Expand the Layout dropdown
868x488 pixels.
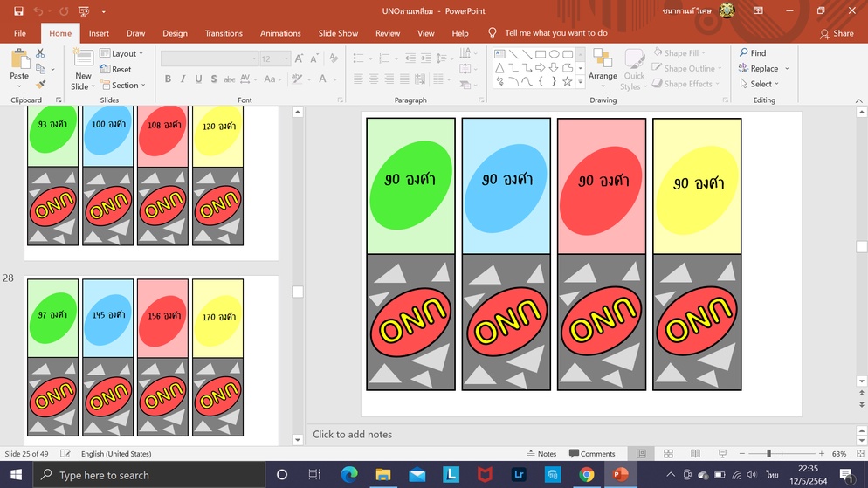[x=121, y=53]
